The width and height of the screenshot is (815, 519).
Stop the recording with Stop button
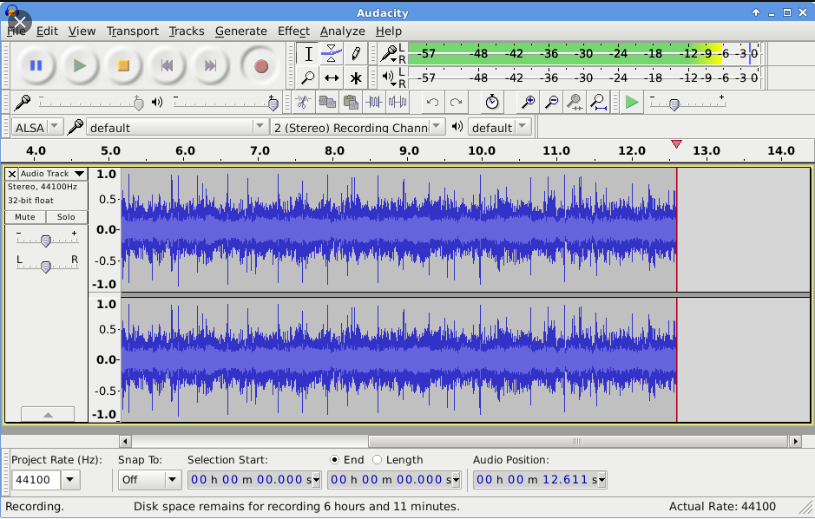click(123, 65)
